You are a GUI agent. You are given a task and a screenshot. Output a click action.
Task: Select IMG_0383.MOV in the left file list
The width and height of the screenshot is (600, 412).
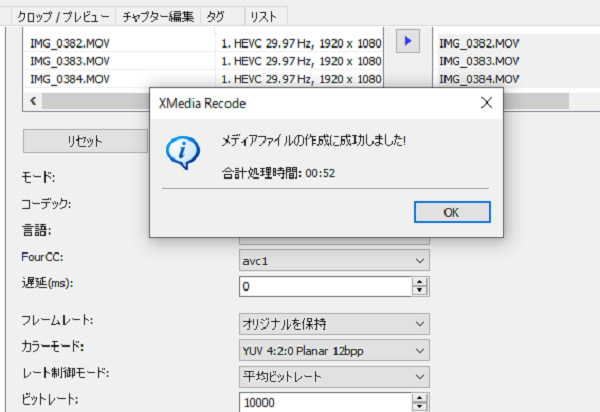tap(70, 61)
